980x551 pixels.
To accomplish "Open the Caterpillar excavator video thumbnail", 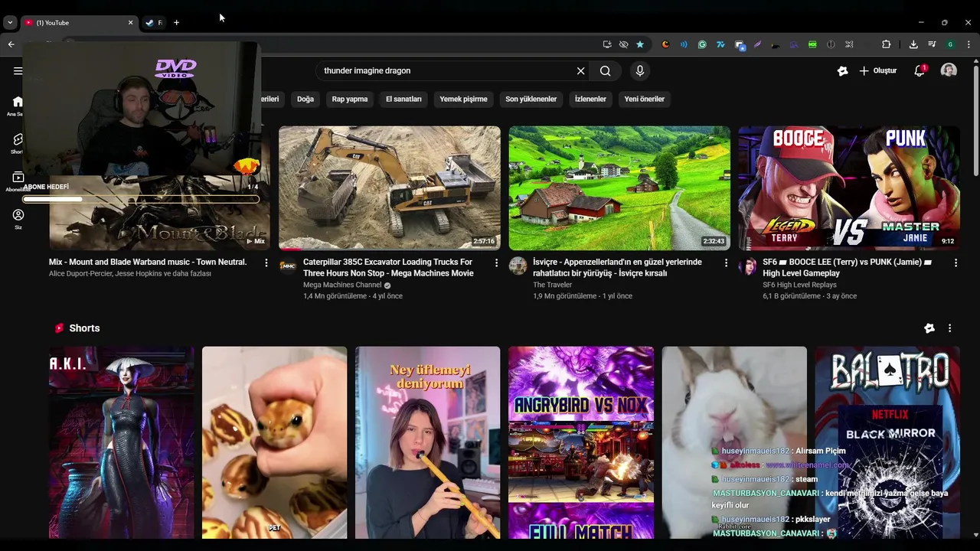I will click(x=390, y=188).
